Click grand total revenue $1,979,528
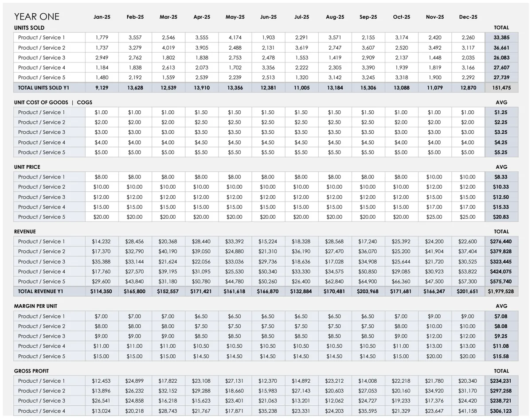This screenshot has height=419, width=532. 501,291
